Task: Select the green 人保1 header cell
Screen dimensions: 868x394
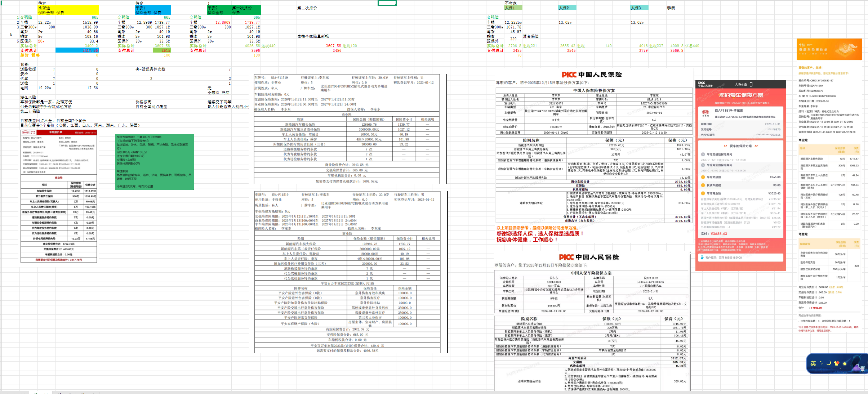Action: click(513, 8)
